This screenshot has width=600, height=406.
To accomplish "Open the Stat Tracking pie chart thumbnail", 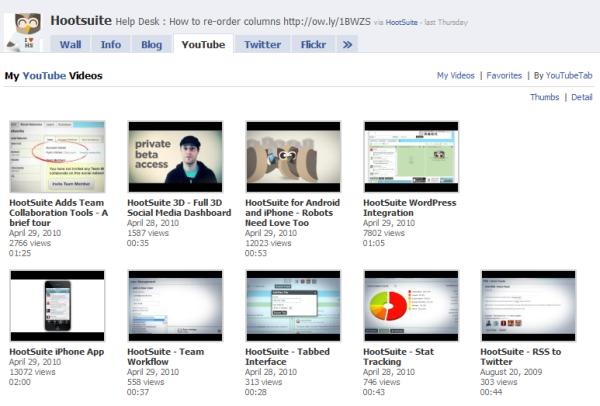I will click(411, 306).
